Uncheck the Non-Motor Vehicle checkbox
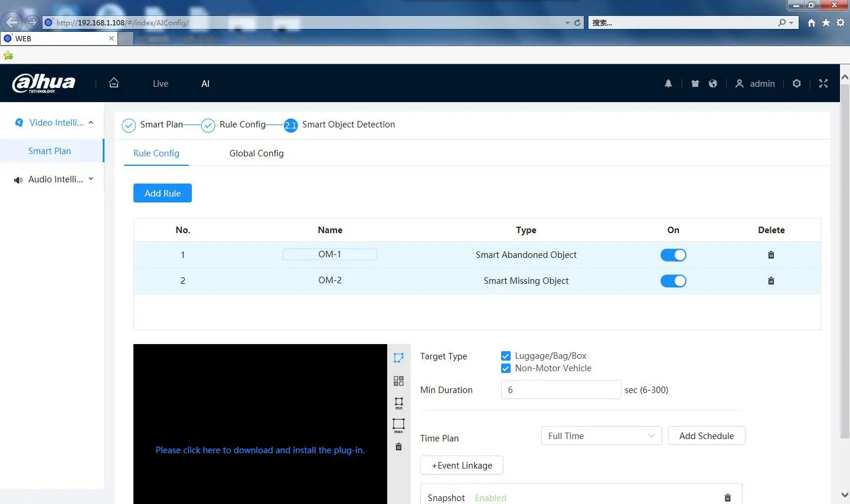 point(506,368)
